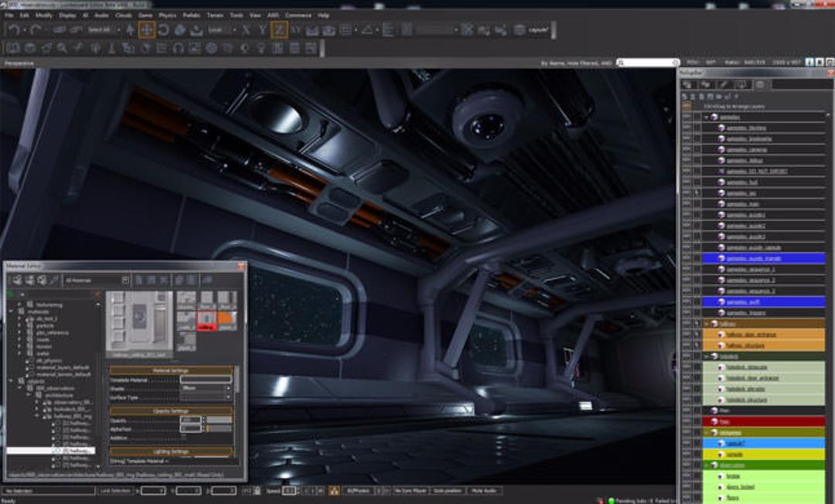835x504 pixels.
Task: Click the select-object arrow cursor tool
Action: 130,30
